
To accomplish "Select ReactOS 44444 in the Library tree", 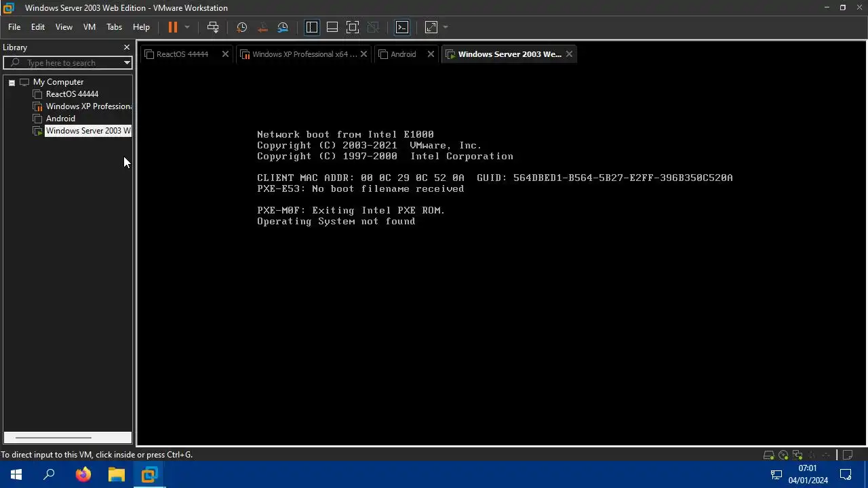I will tap(72, 94).
